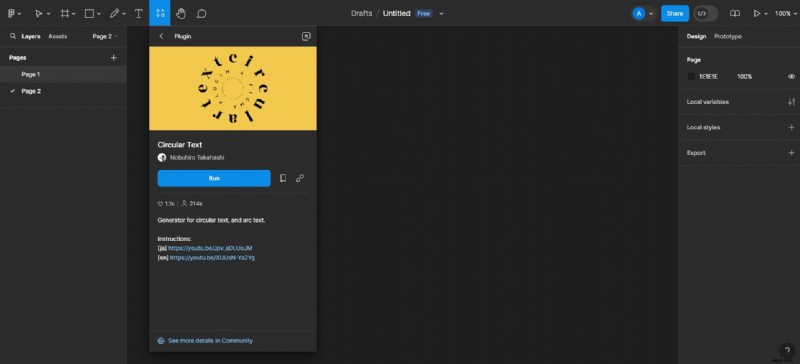Edit page color opacity 100% field
This screenshot has height=364, width=800.
(744, 77)
